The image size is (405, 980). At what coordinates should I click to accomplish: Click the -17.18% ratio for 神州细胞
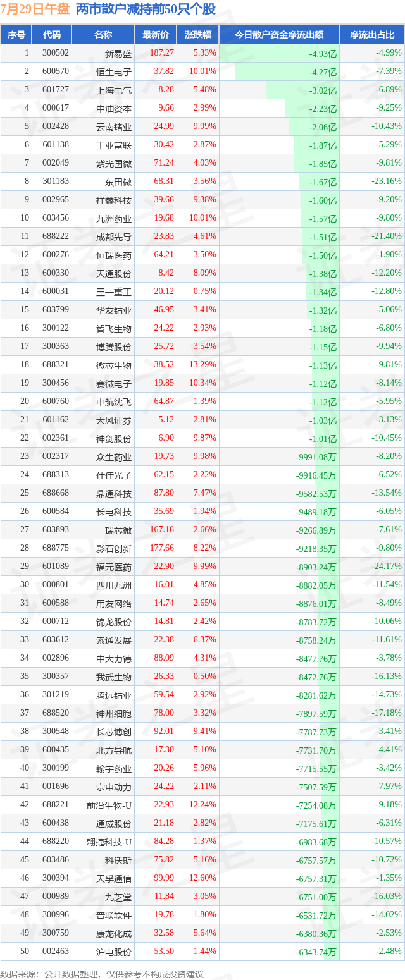point(387,713)
